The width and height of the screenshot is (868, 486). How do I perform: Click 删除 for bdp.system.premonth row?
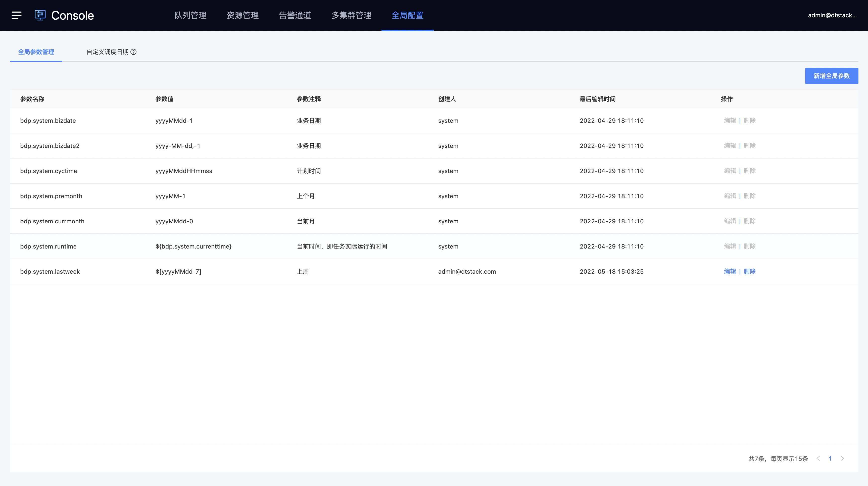749,196
